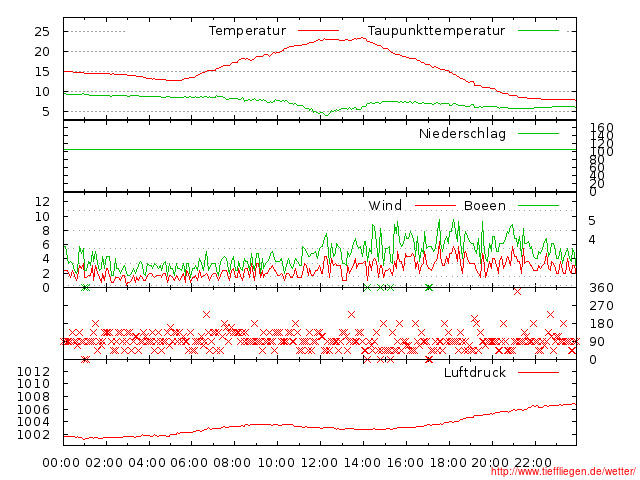Click the red Wind legend line
The width and height of the screenshot is (640, 480).
pyautogui.click(x=435, y=206)
